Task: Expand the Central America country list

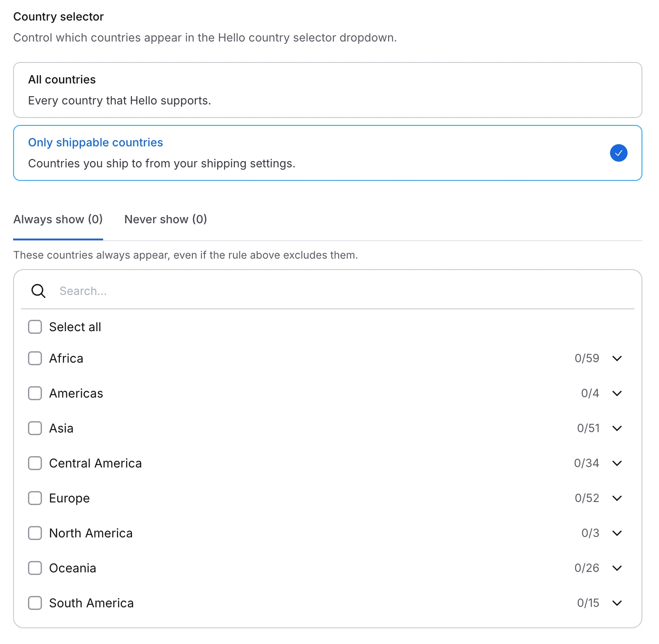Action: tap(617, 463)
